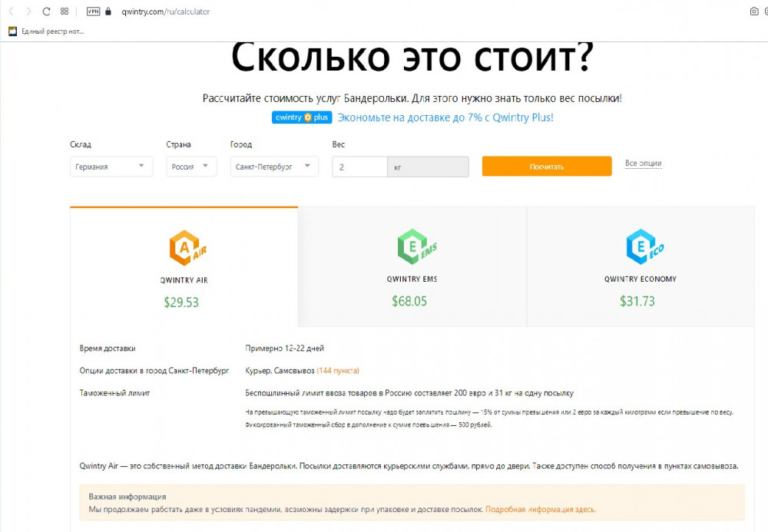768x532 pixels.
Task: Click the Сколько это стоит? heading
Action: (412, 58)
